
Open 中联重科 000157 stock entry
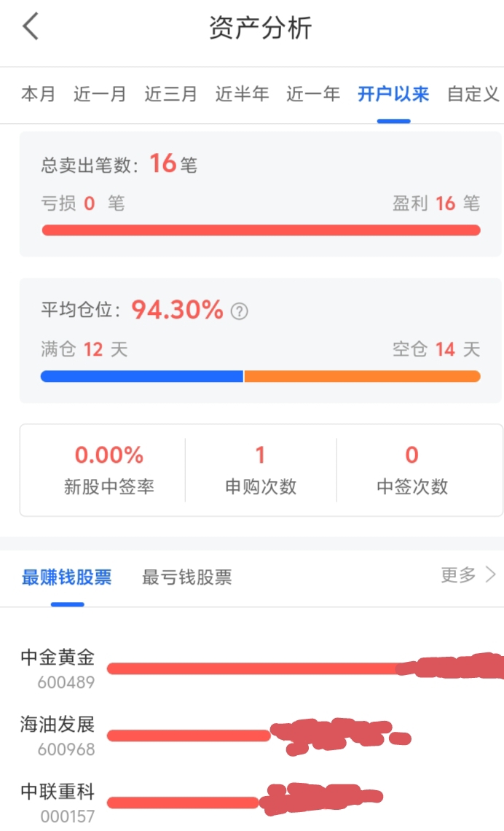tap(252, 803)
